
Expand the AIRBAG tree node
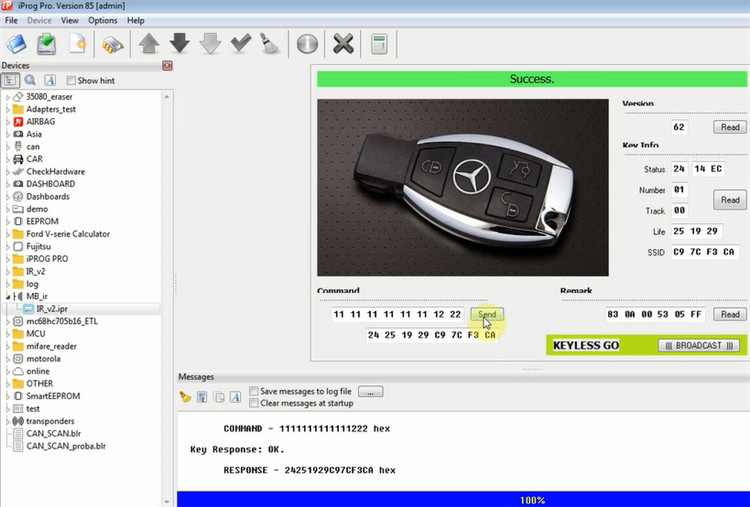coord(8,122)
